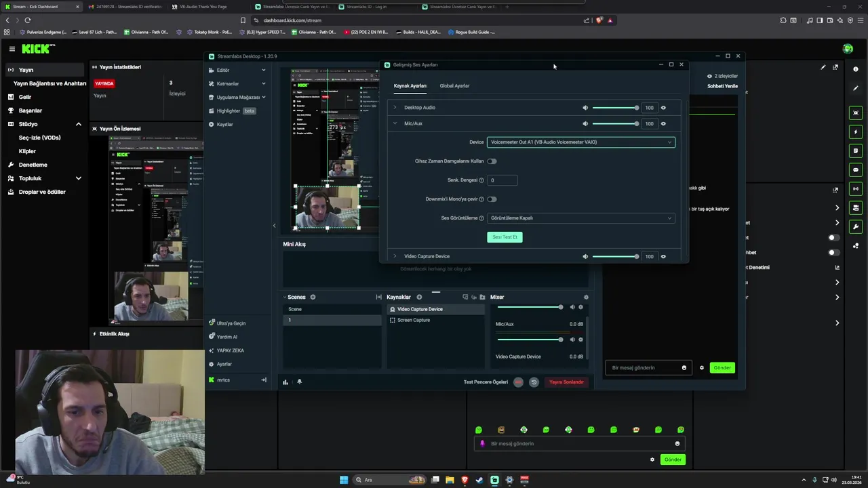868x488 pixels.
Task: Toggle Desktop Audio eye visibility icon
Action: 663,108
